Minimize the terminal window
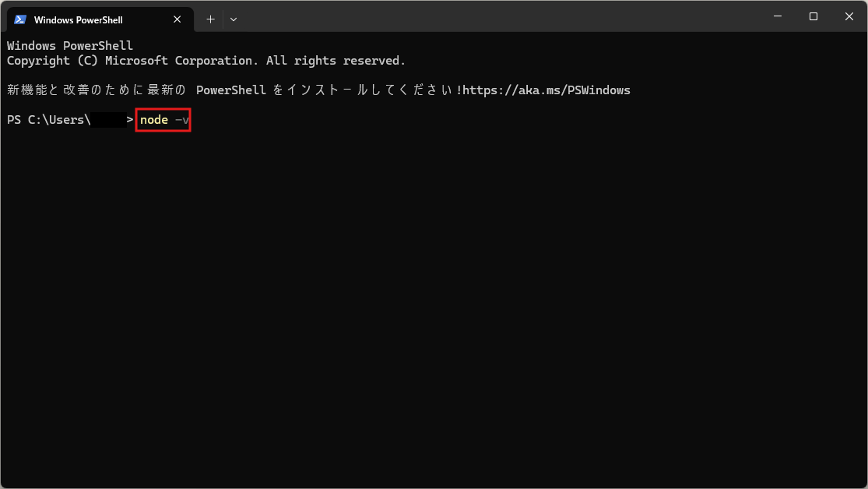The height and width of the screenshot is (489, 868). pyautogui.click(x=778, y=16)
